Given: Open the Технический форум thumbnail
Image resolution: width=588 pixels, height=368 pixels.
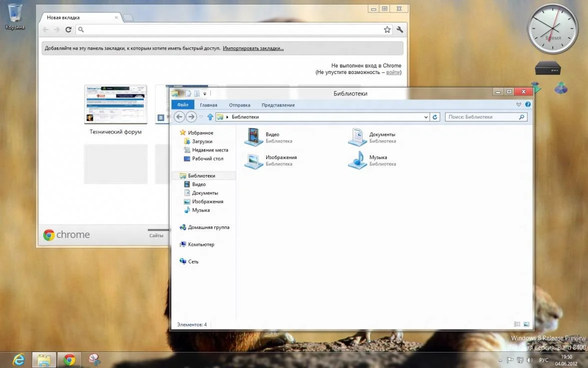Looking at the screenshot, I should click(x=115, y=104).
